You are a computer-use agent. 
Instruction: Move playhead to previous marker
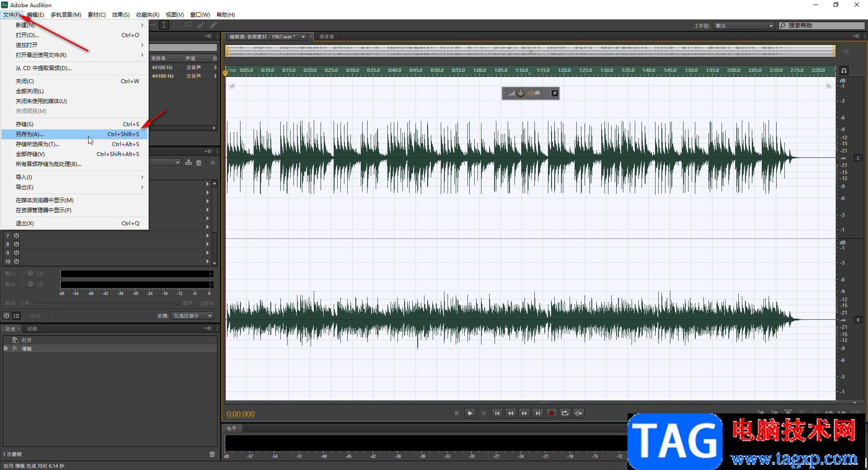tap(497, 413)
